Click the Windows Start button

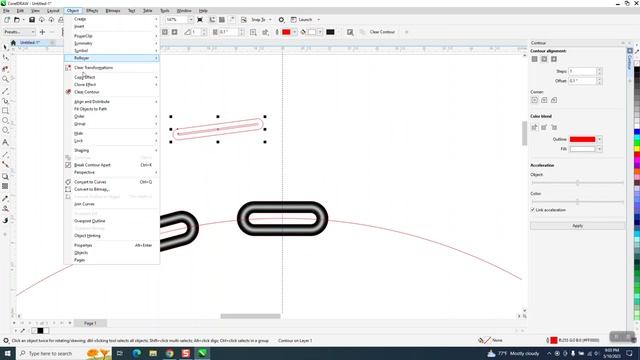[x=7, y=353]
